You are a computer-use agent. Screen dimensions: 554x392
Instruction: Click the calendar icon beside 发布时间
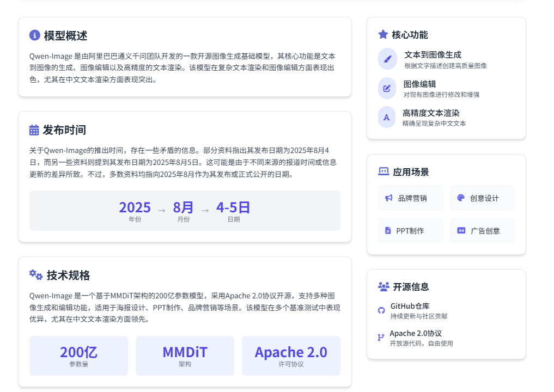(x=34, y=130)
